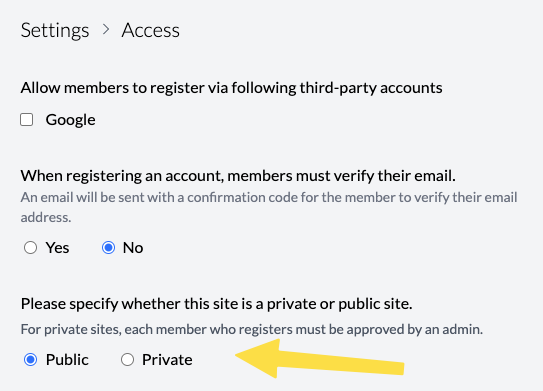Click the verify their email heading
The width and height of the screenshot is (543, 391).
click(238, 176)
